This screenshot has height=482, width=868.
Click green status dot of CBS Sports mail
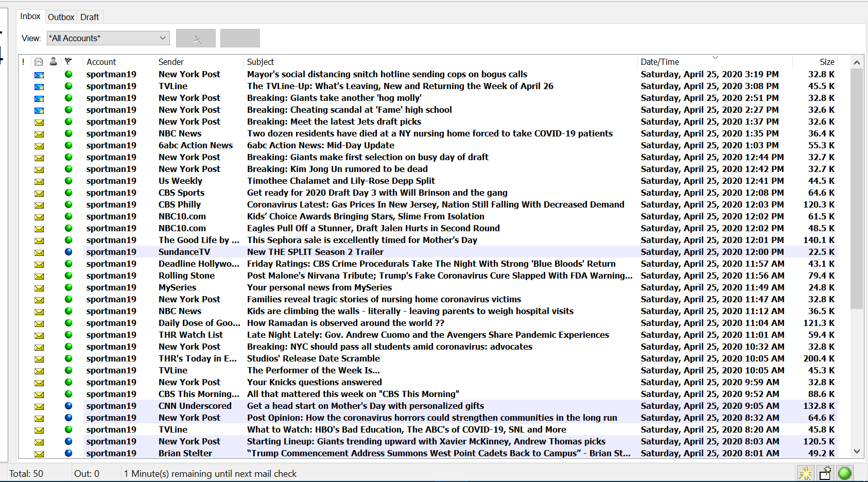[68, 193]
